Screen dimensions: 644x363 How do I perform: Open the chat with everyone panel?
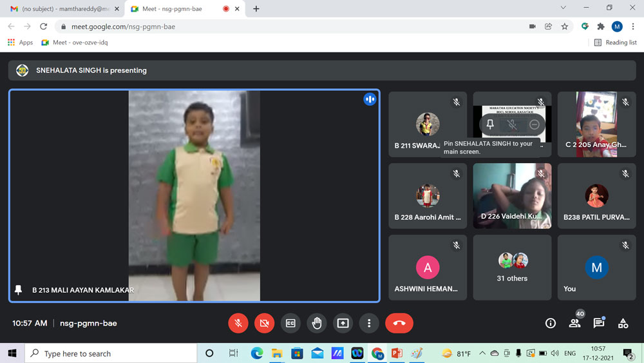598,323
